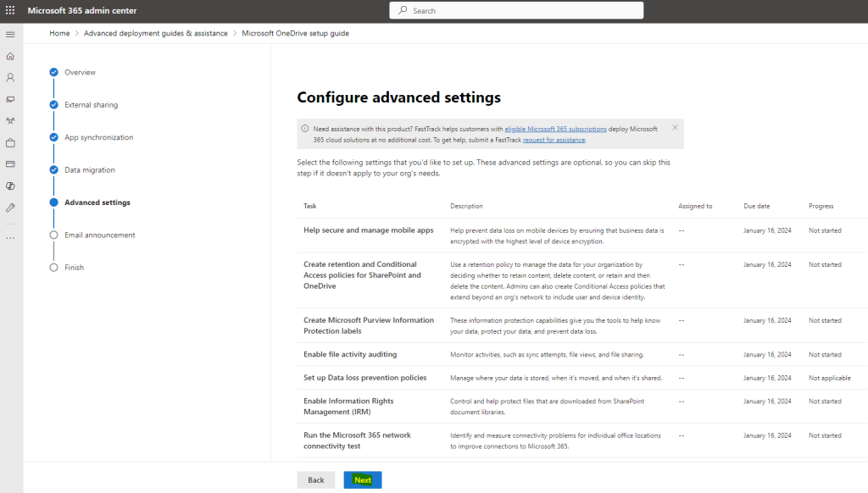Click Finish step empty circle
Screen dimensions: 868x493
click(53, 267)
